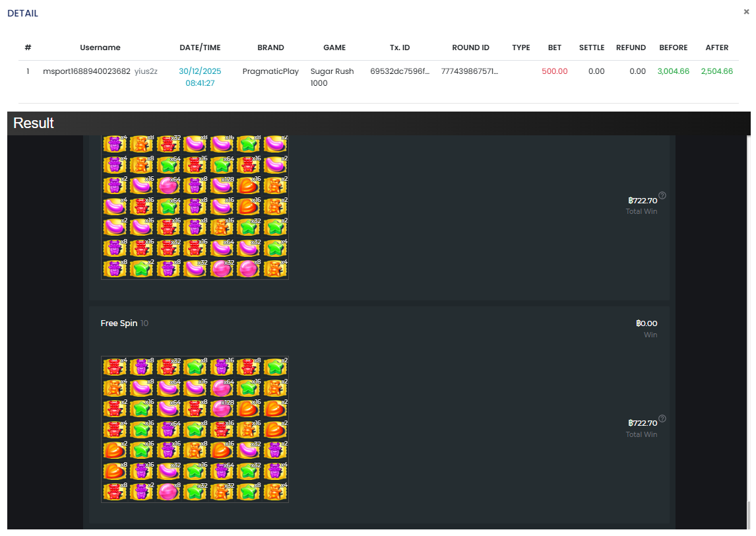Click the BET column header

(555, 48)
